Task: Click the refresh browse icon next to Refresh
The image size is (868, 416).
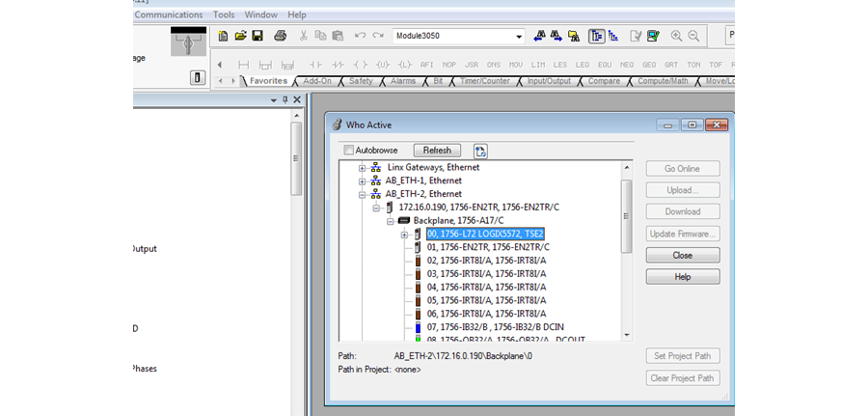Action: [480, 151]
